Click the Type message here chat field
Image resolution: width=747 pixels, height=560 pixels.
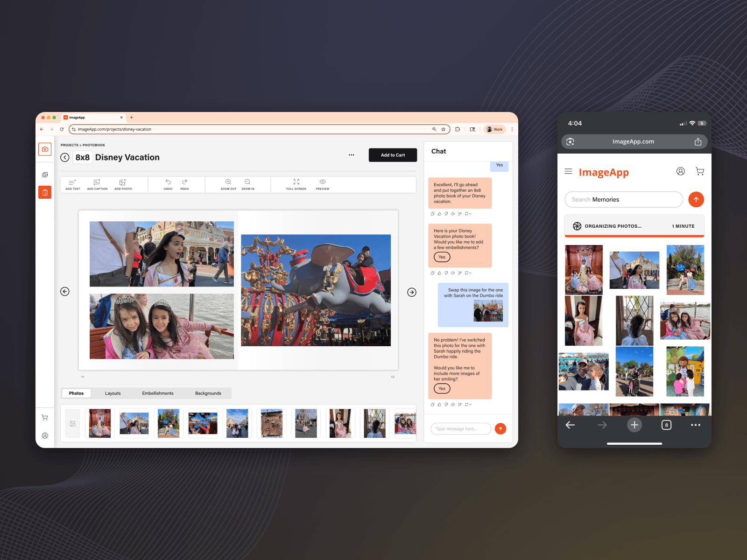coord(460,429)
